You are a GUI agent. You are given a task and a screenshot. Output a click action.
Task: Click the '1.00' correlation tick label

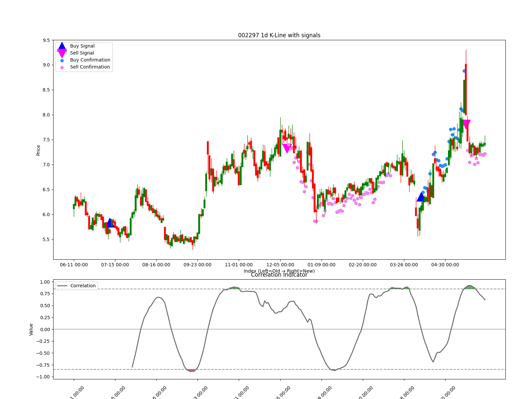coord(45,282)
